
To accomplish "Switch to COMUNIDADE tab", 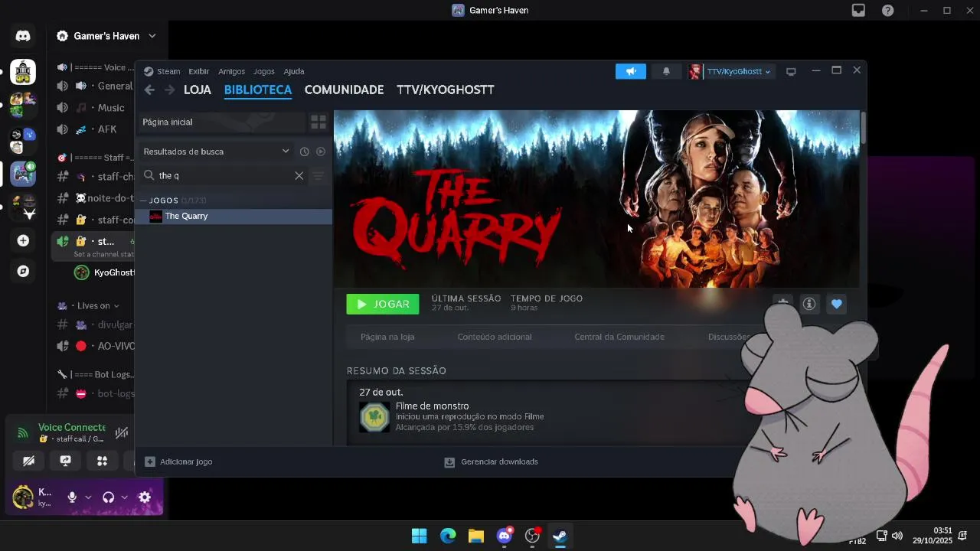I will coord(344,90).
